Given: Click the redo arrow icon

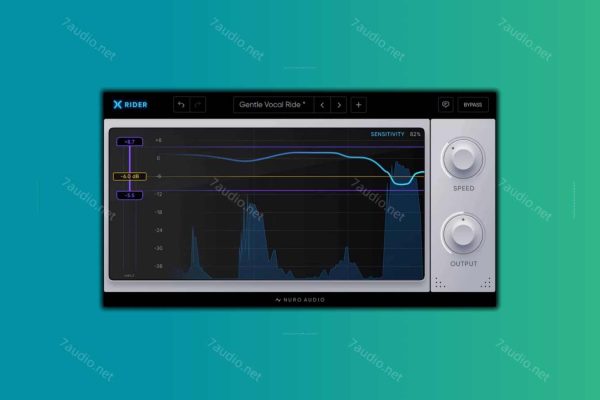Looking at the screenshot, I should 198,105.
